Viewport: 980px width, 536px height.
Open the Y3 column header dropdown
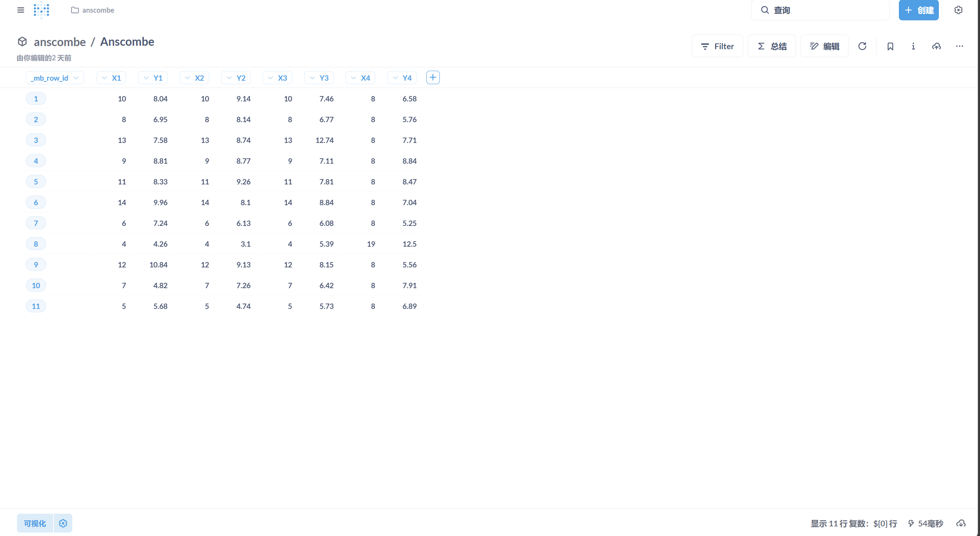319,78
